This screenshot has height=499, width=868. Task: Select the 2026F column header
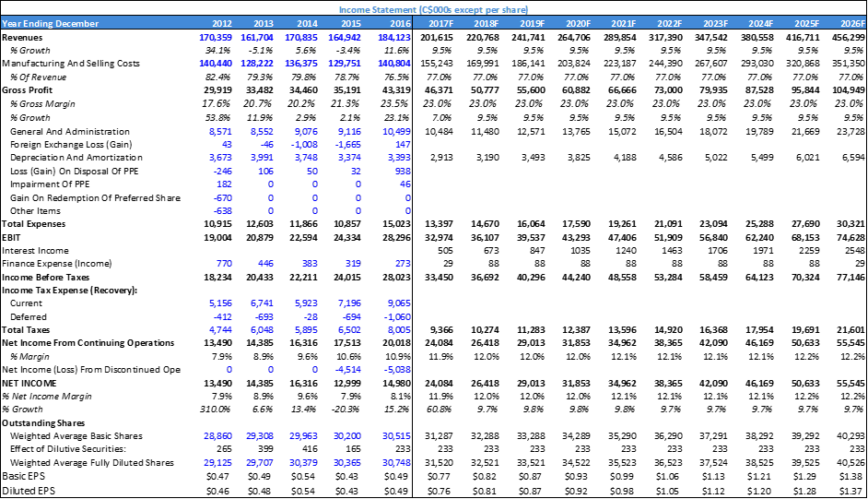coord(850,21)
